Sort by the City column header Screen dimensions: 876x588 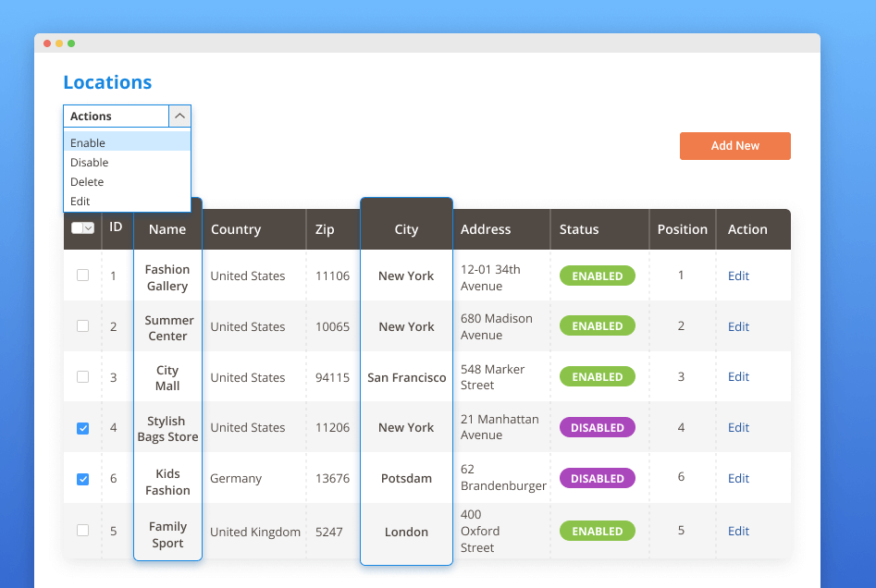406,229
